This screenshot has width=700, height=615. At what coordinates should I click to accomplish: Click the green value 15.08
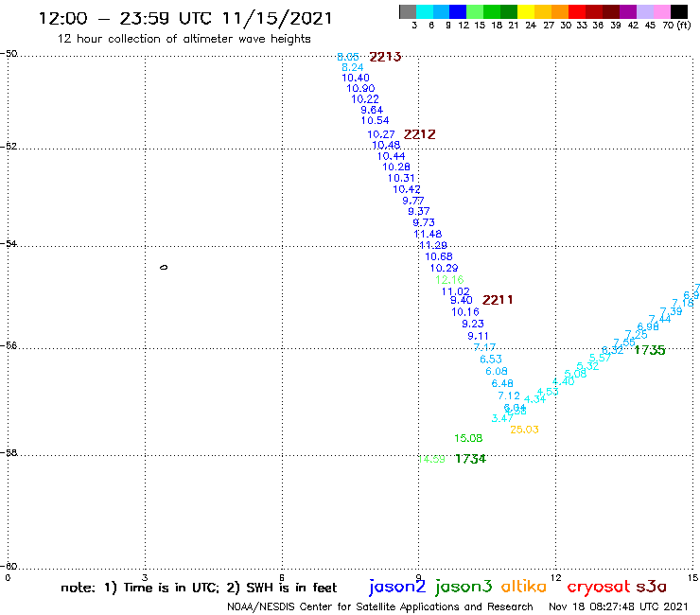point(468,439)
